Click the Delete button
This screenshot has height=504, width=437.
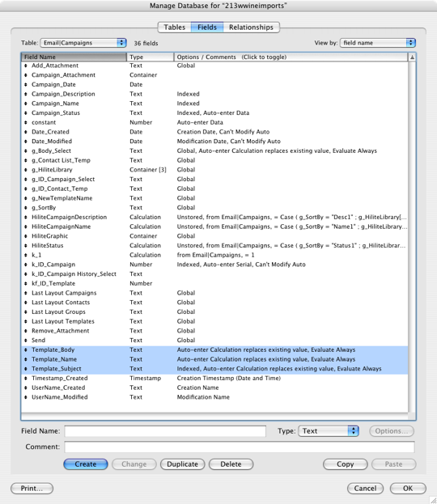231,464
